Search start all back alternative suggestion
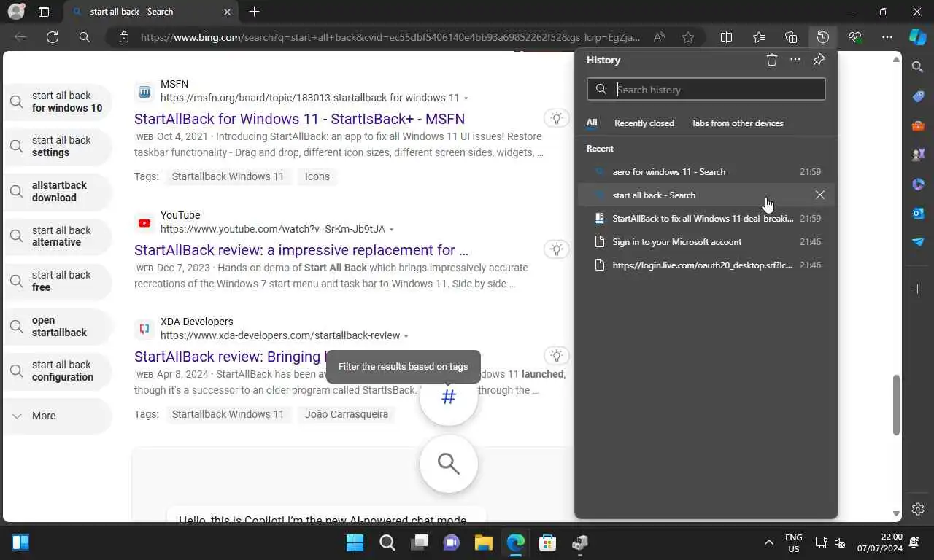The height and width of the screenshot is (560, 934). [57, 236]
